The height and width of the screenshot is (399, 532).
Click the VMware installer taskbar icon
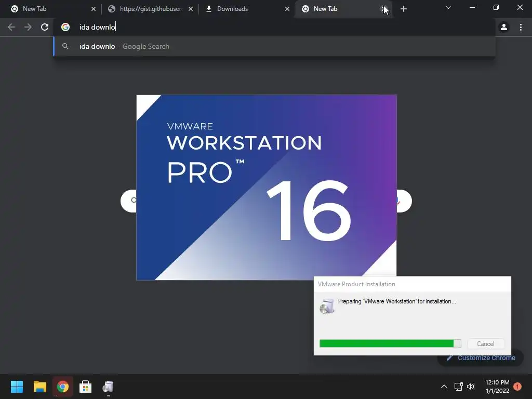click(108, 387)
